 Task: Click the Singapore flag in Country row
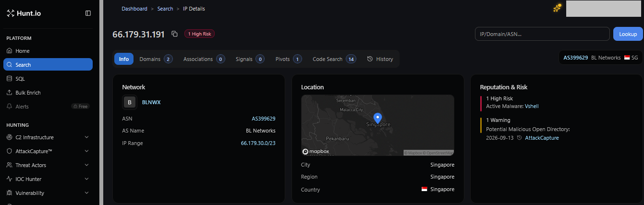(x=425, y=189)
